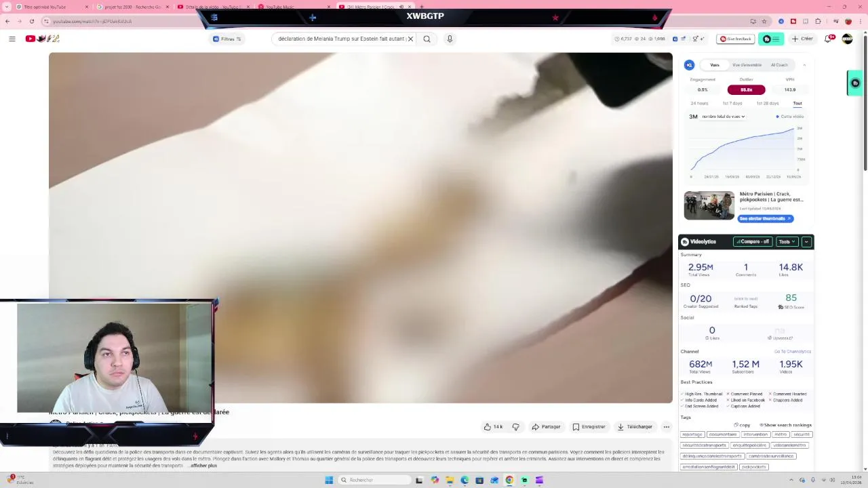Image resolution: width=868 pixels, height=488 pixels.
Task: Click the 'intervention' tag
Action: (755, 434)
